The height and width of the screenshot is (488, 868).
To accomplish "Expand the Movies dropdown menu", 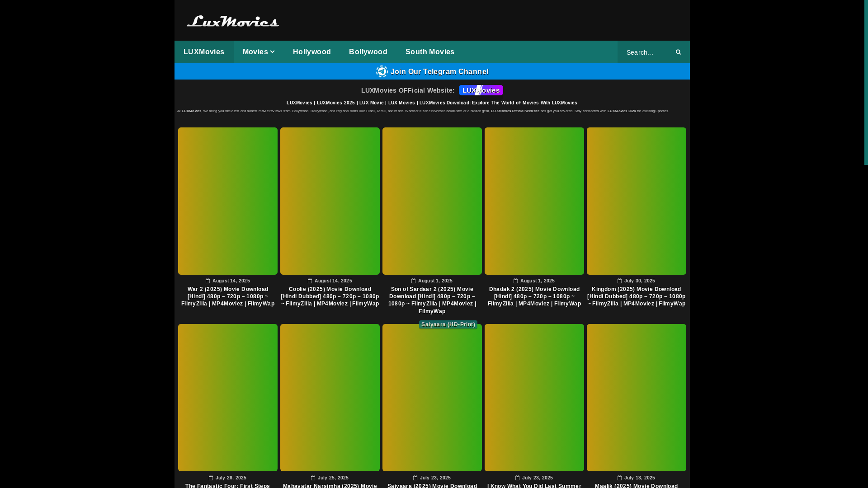I will pos(259,52).
